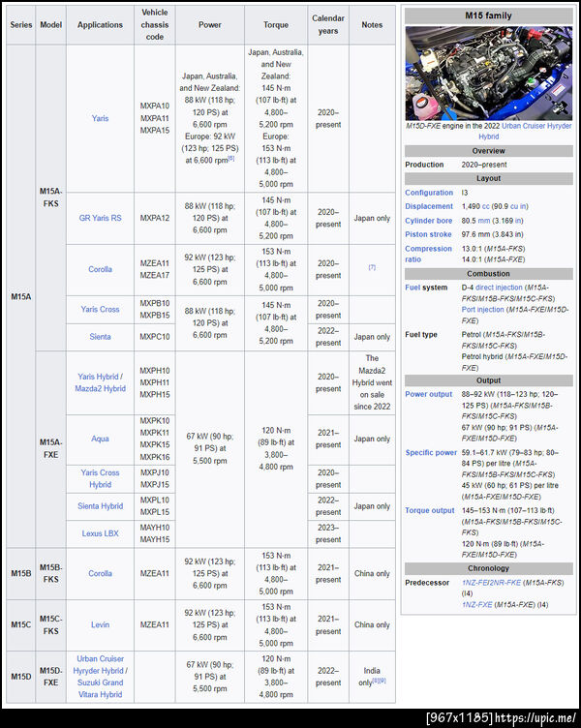The height and width of the screenshot is (728, 581).
Task: Open the Configuration link in infobox
Action: click(x=429, y=193)
